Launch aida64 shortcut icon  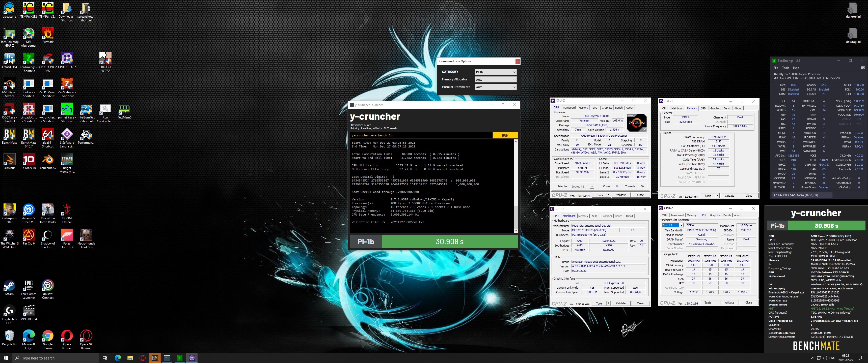coord(48,138)
